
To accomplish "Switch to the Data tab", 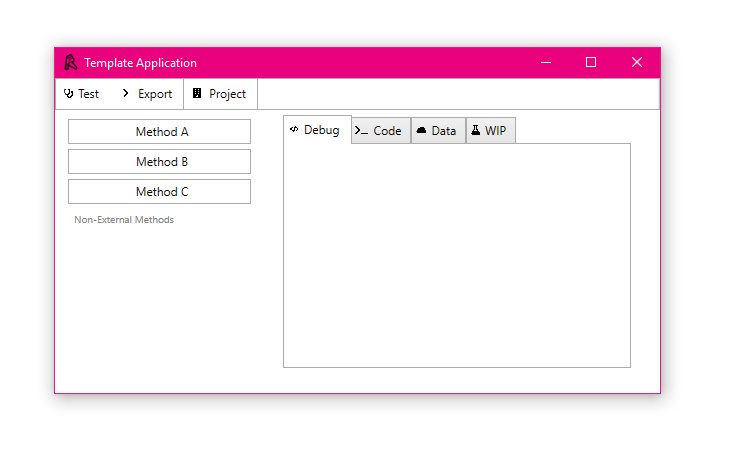I will click(438, 131).
